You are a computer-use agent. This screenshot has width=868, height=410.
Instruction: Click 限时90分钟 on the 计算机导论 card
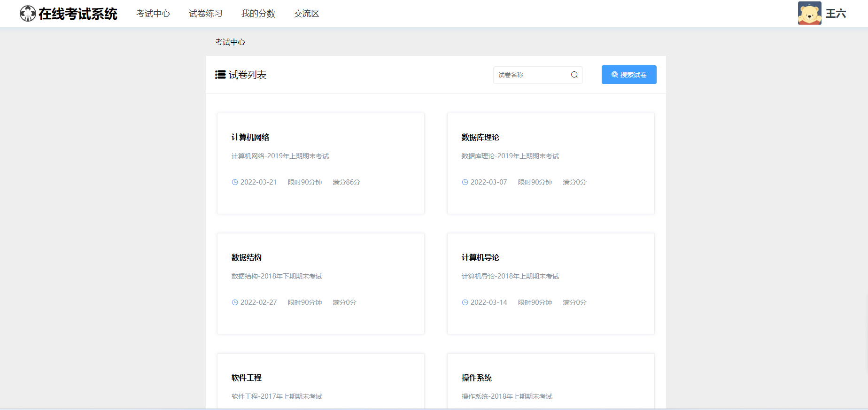(x=535, y=302)
